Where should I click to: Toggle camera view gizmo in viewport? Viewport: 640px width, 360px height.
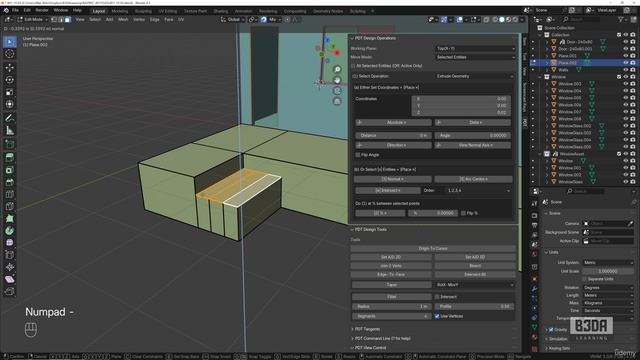337,91
